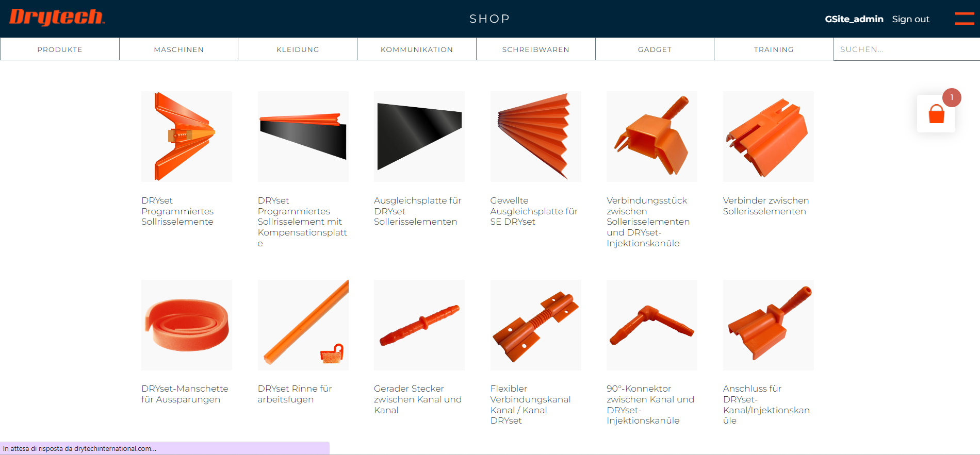
Task: View the Gewellte Ausgleichsplatte product thumbnail
Action: point(535,137)
